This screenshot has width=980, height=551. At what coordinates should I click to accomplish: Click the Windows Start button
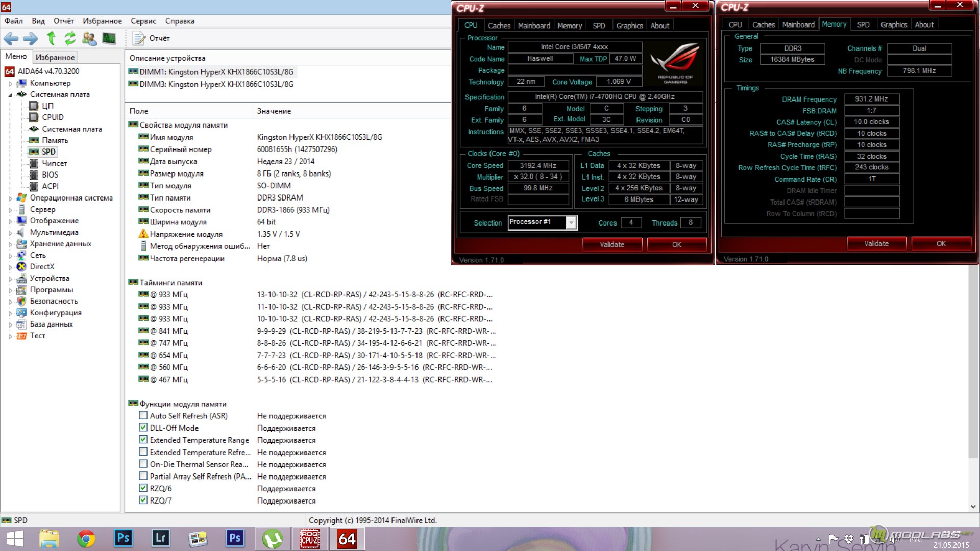(x=15, y=539)
